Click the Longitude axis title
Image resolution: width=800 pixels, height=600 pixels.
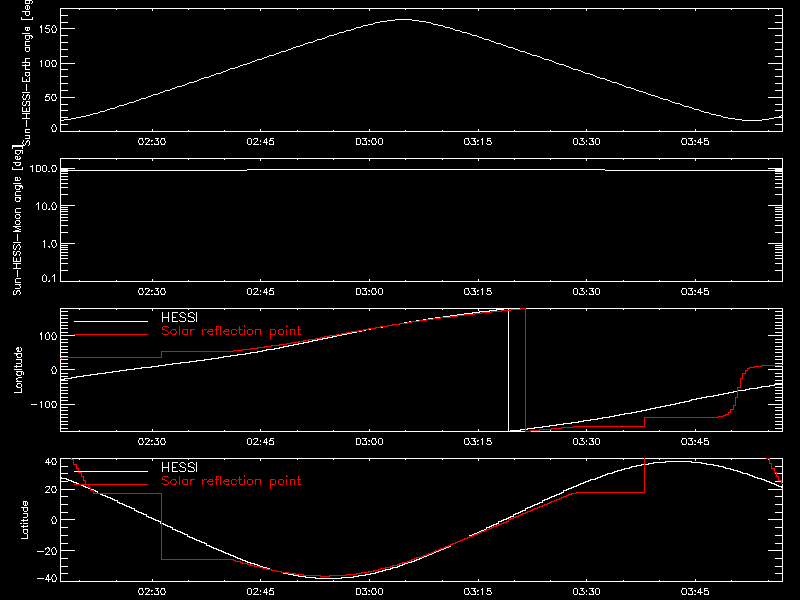18,370
